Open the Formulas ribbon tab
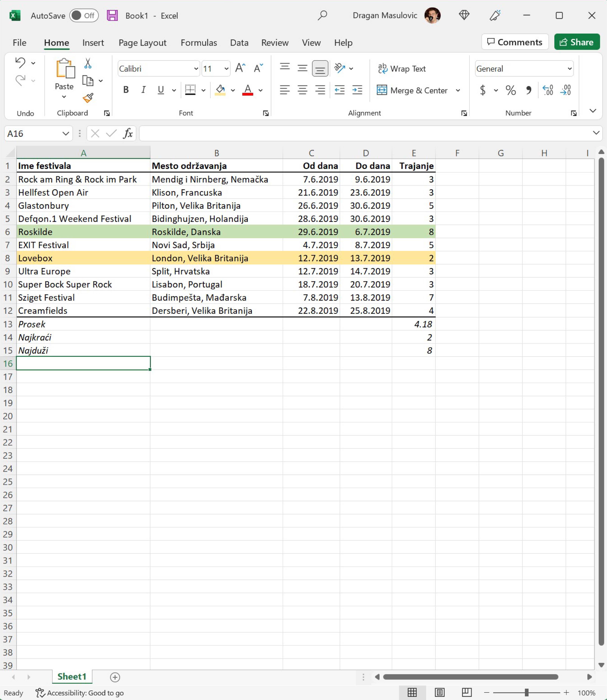Screen dimensions: 607x700 198,43
